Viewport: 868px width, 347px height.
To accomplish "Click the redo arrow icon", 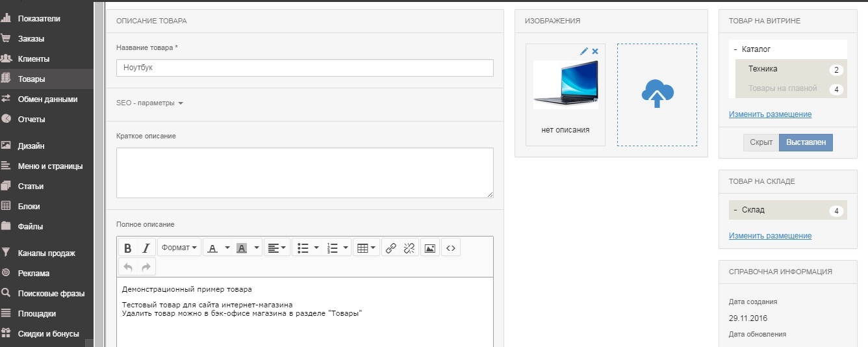I will point(146,266).
